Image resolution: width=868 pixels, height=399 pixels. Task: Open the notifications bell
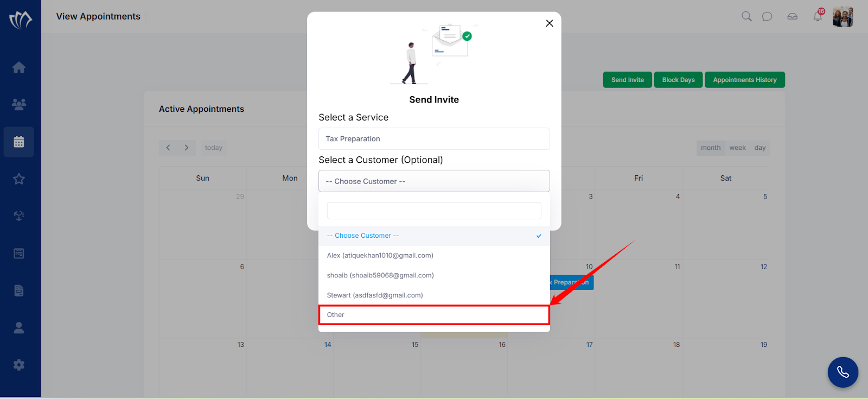(x=818, y=16)
